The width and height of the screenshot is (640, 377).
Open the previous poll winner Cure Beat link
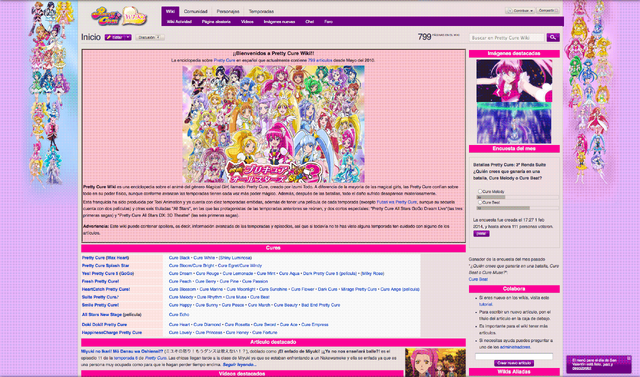click(x=478, y=279)
